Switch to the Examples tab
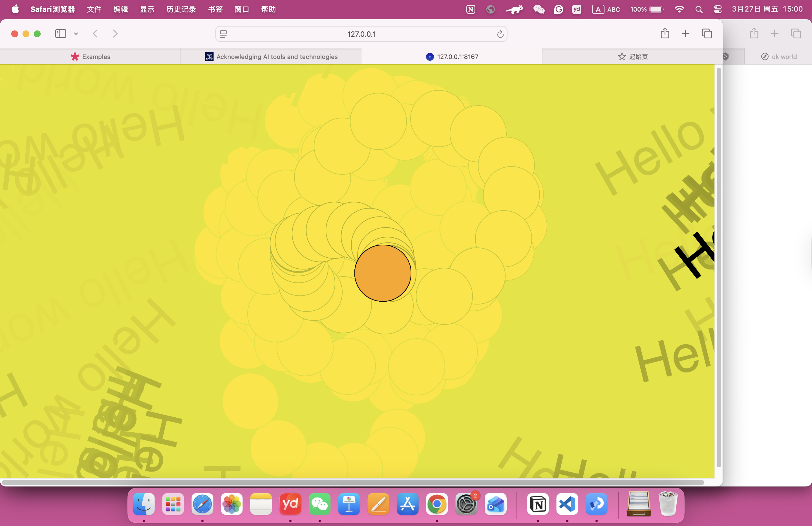The image size is (812, 526). click(91, 57)
